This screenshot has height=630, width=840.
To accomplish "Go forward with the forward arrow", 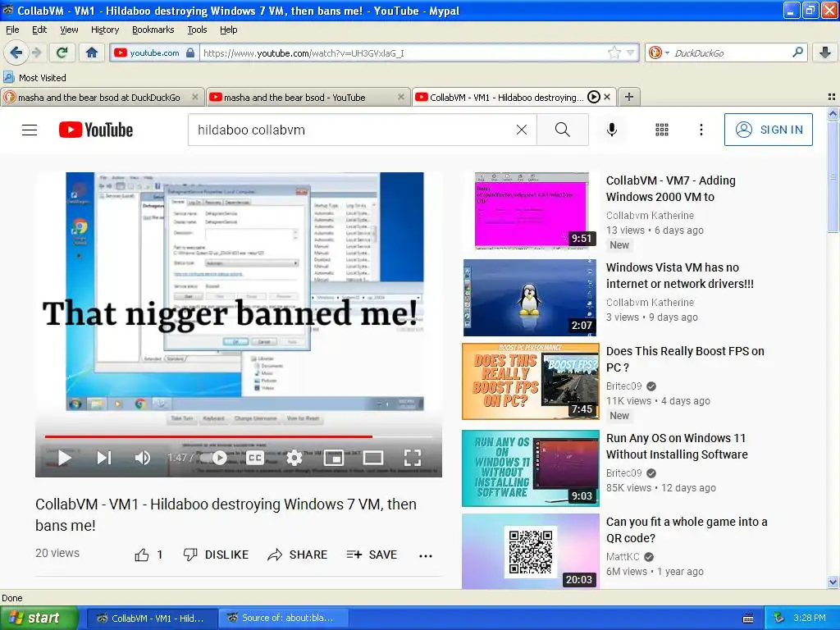I will pos(36,52).
